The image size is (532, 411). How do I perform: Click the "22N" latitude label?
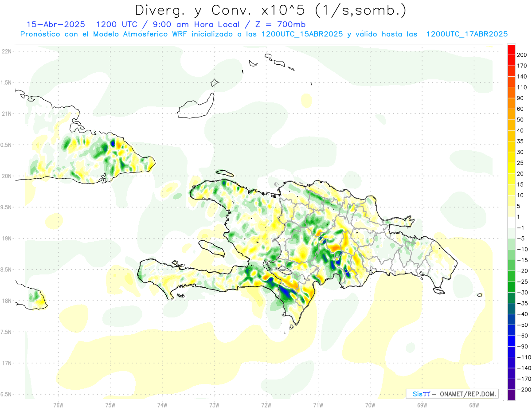[x=7, y=51]
